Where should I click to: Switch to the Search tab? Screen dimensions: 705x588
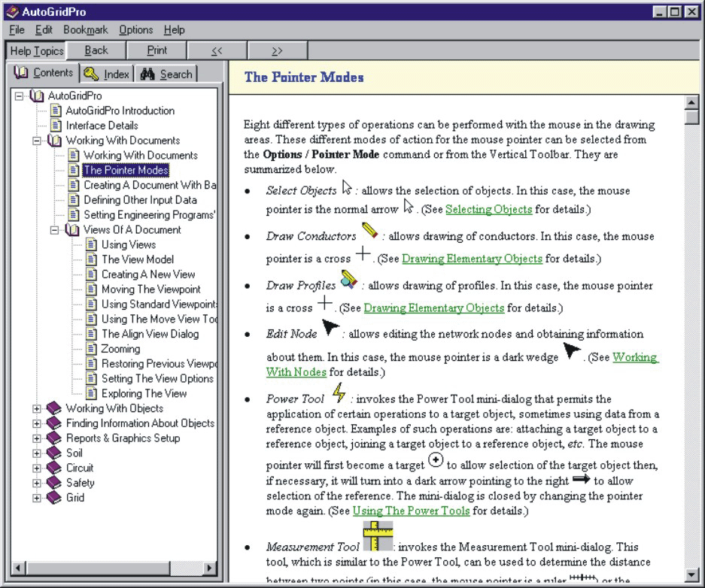(166, 74)
